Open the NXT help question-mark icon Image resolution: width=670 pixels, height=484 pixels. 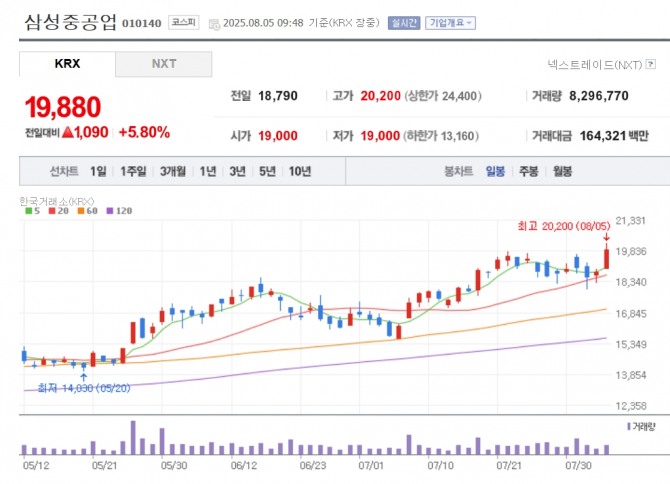click(651, 64)
